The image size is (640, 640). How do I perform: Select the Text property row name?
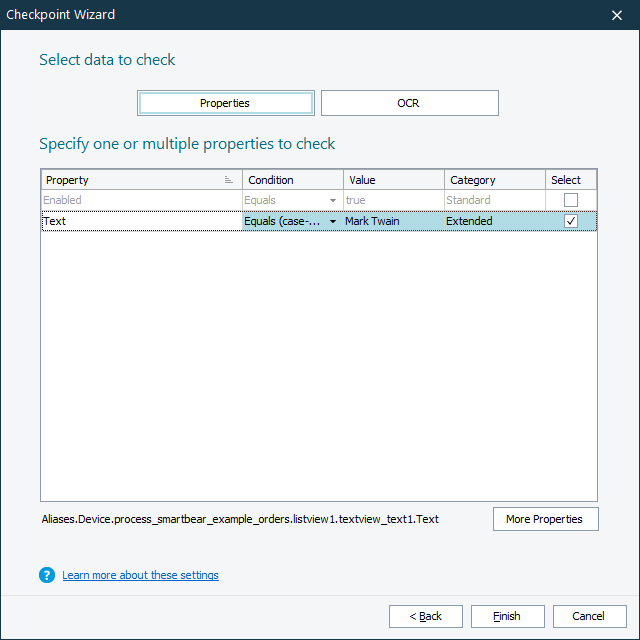point(140,221)
